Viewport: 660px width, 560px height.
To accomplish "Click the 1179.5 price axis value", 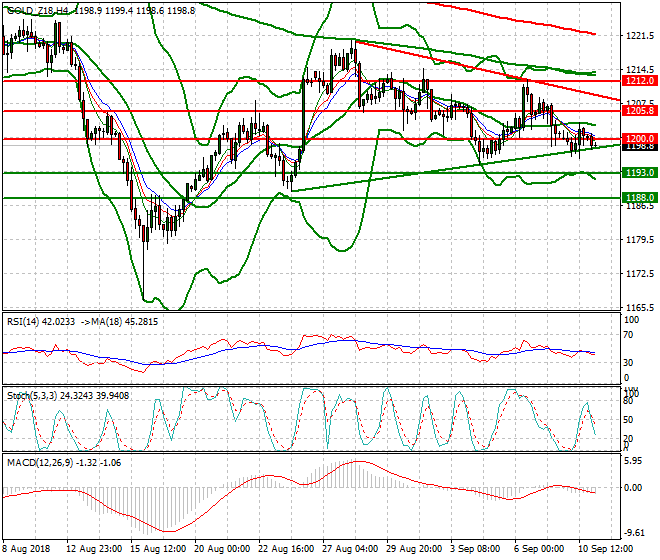I will point(640,240).
